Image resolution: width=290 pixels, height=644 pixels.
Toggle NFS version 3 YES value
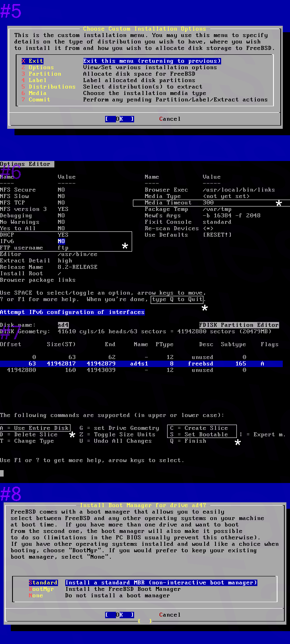(63, 209)
